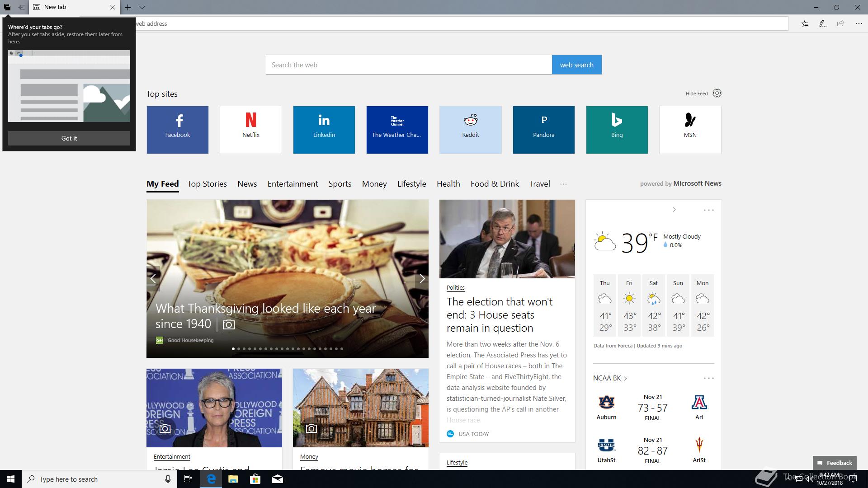Close the New tab tab
Viewport: 868px width, 488px height.
[113, 7]
